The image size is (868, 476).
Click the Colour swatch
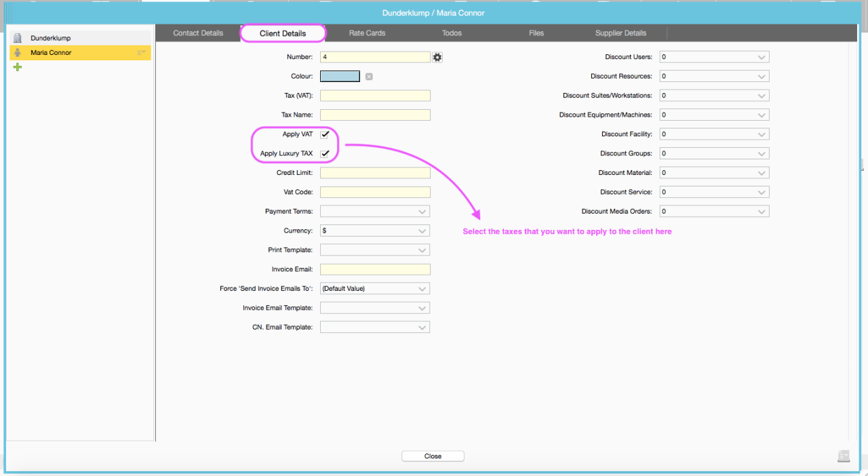(340, 77)
